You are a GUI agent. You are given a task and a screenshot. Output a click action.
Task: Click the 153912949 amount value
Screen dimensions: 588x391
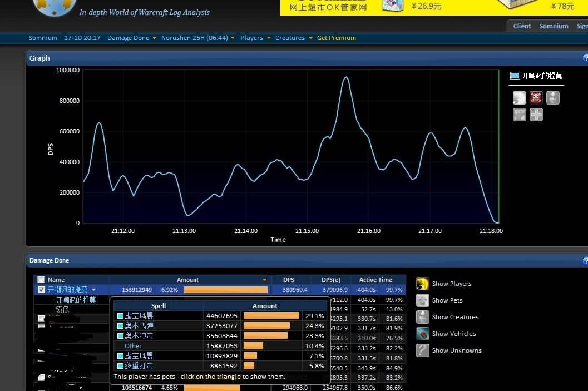point(137,290)
